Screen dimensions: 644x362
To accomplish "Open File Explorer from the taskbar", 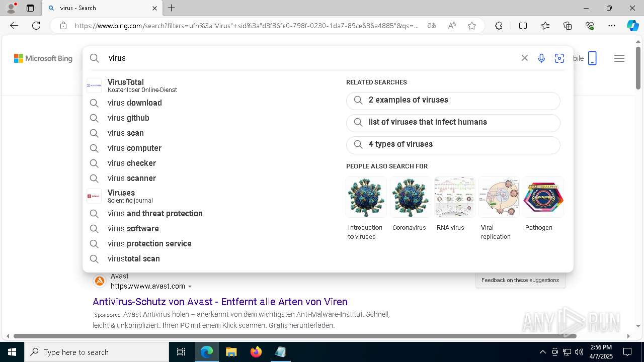I will click(231, 352).
